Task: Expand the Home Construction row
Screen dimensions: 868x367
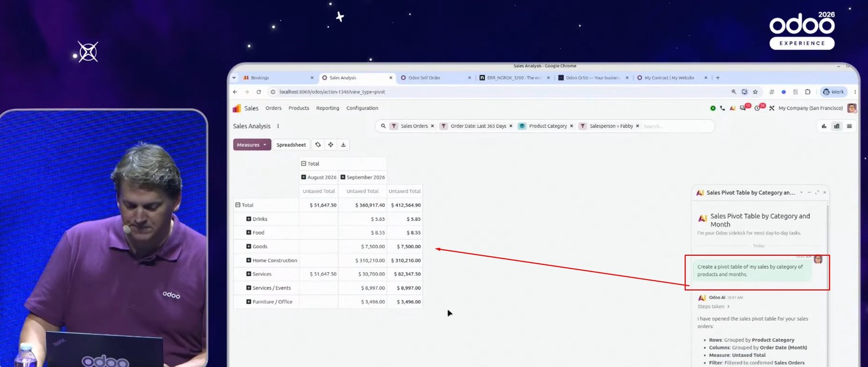Action: [248, 261]
